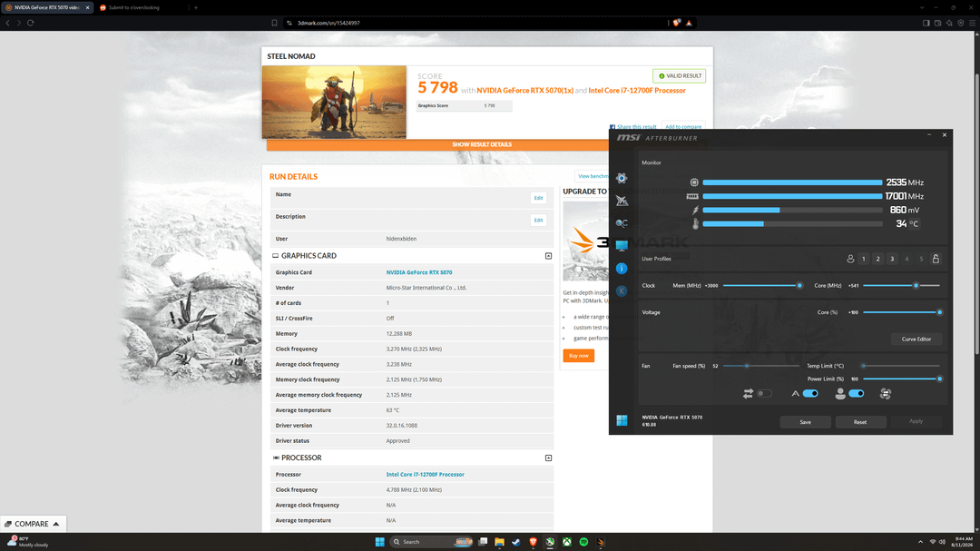Screen dimensions: 980x551
Task: Switch to NVIDIA GeForce RTX 5070 tab
Action: pyautogui.click(x=48, y=7)
